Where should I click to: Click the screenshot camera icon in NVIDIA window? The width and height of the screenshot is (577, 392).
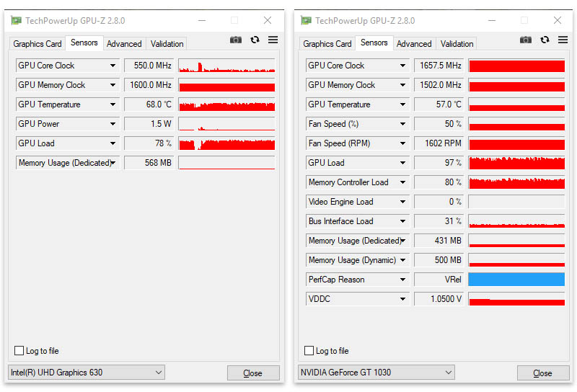point(526,40)
